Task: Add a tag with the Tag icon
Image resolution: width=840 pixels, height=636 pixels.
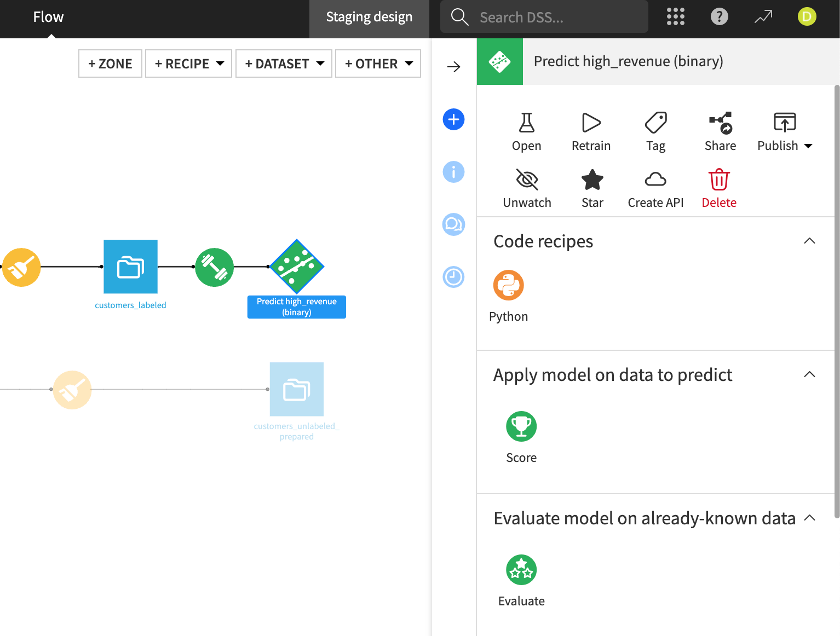Action: coord(655,132)
